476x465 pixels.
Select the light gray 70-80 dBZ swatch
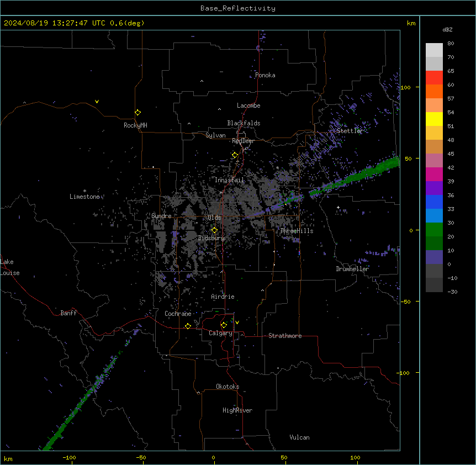(434, 50)
